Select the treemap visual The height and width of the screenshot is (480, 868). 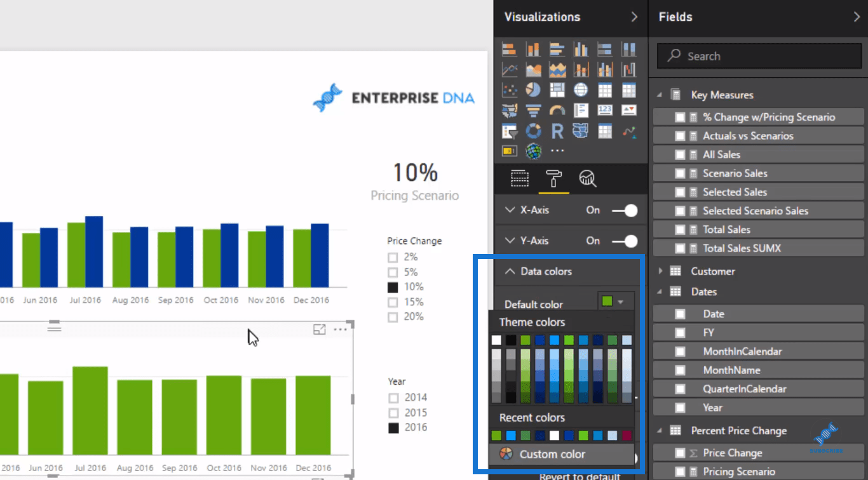557,90
